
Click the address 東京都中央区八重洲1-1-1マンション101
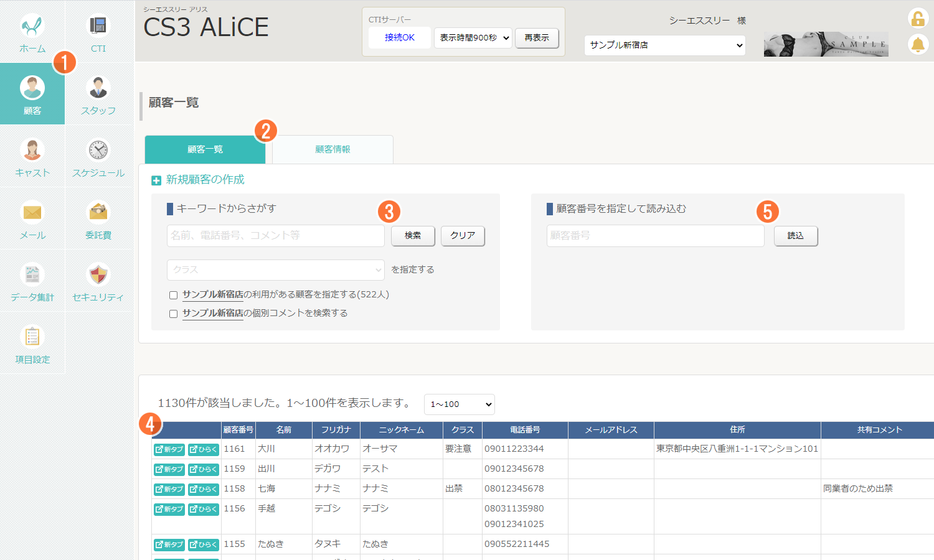[x=737, y=449]
